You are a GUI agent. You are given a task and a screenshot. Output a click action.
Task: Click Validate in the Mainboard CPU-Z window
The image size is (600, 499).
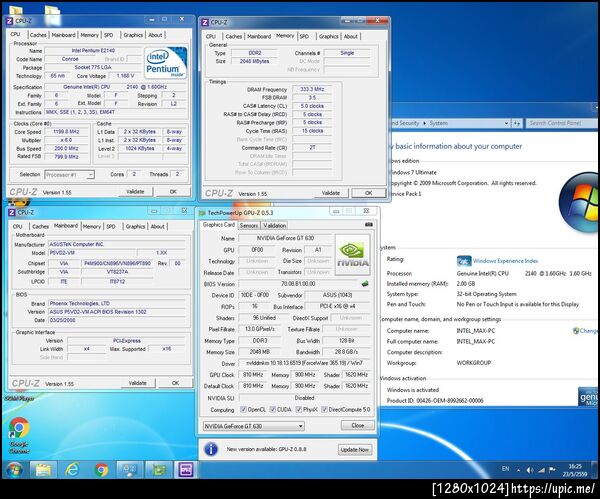pyautogui.click(x=137, y=383)
